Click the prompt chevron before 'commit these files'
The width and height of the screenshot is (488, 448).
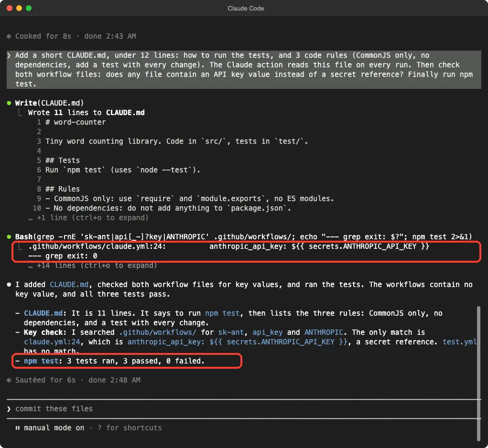(x=9, y=409)
